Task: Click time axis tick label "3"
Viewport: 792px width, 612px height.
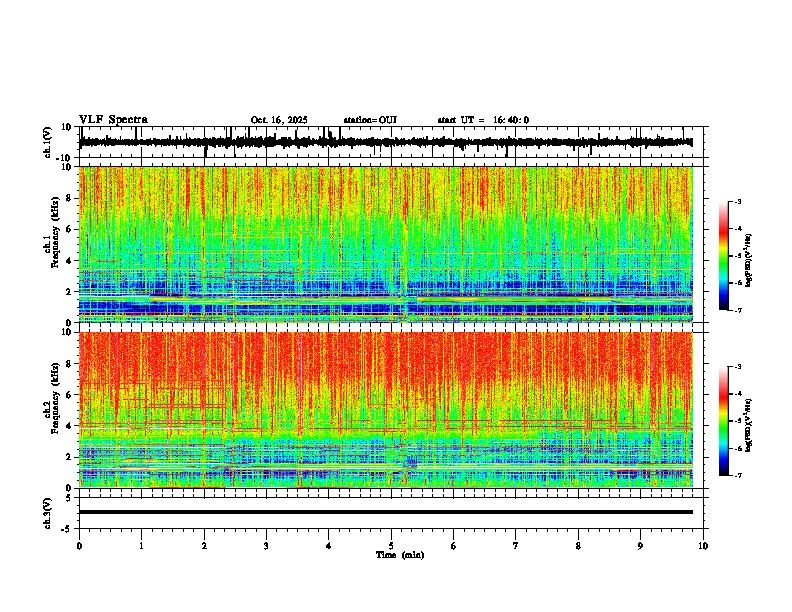Action: (266, 546)
